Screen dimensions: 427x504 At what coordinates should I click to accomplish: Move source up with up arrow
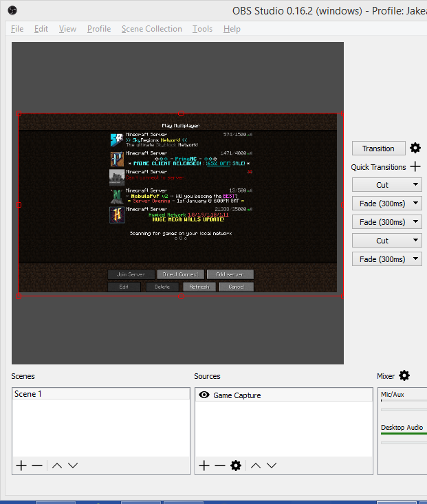pyautogui.click(x=256, y=465)
